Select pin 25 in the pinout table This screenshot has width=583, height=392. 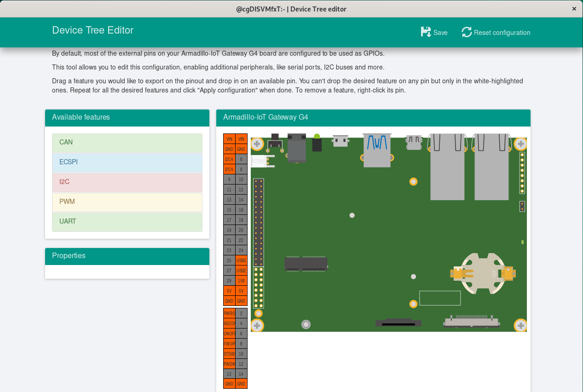click(x=229, y=260)
